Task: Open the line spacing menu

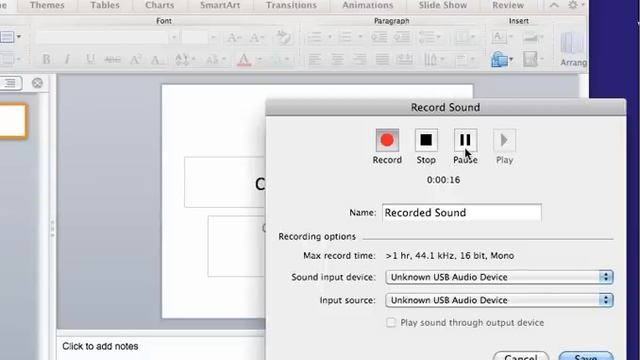Action: [x=429, y=38]
